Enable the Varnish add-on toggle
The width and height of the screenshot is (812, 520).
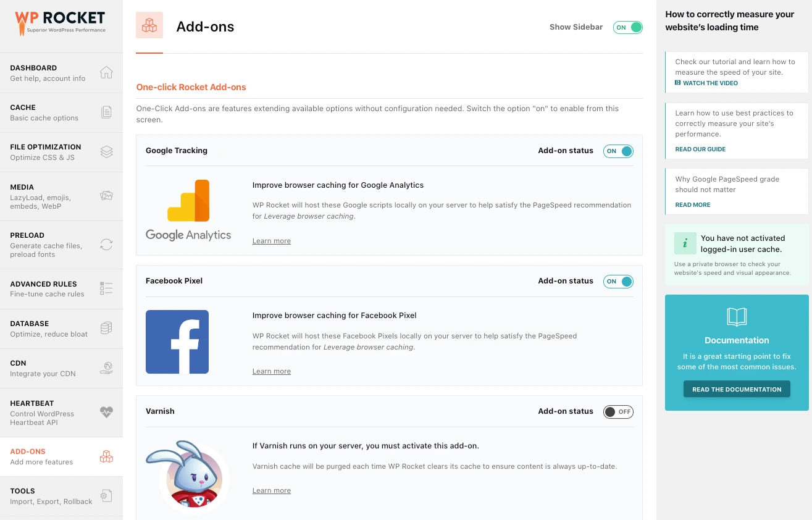pyautogui.click(x=618, y=412)
